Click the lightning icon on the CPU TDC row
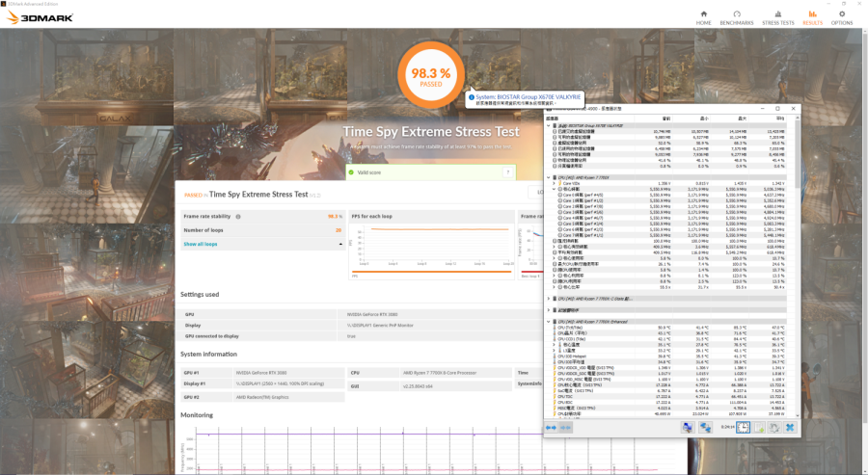Screen dimensions: 868x475 pos(555,397)
